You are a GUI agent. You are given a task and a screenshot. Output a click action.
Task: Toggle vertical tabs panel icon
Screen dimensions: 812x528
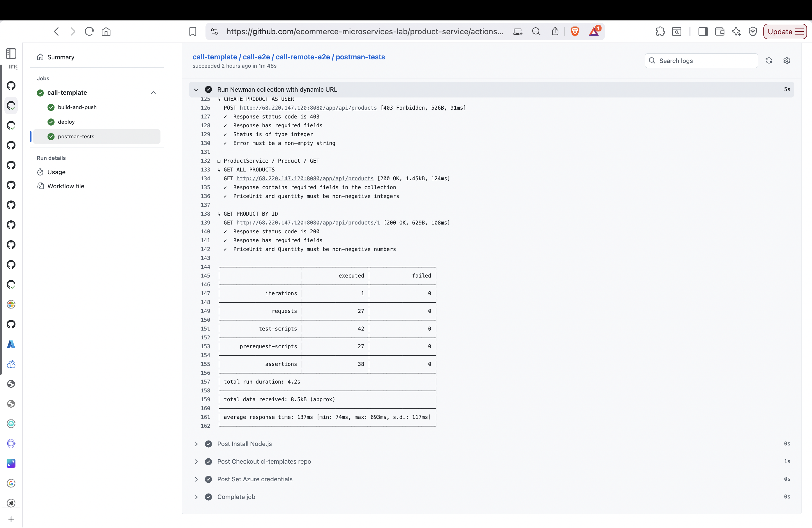(x=11, y=54)
